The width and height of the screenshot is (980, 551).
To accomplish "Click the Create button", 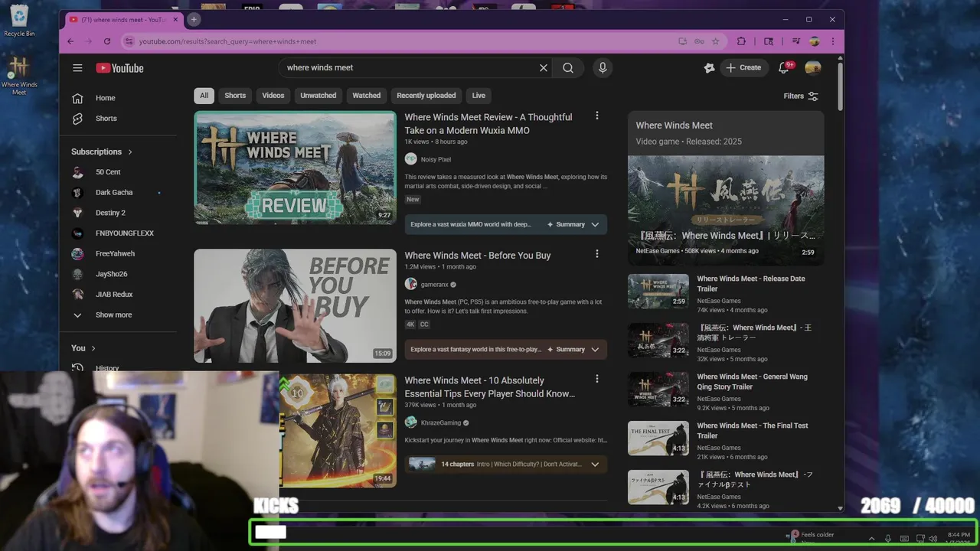I will tap(743, 68).
